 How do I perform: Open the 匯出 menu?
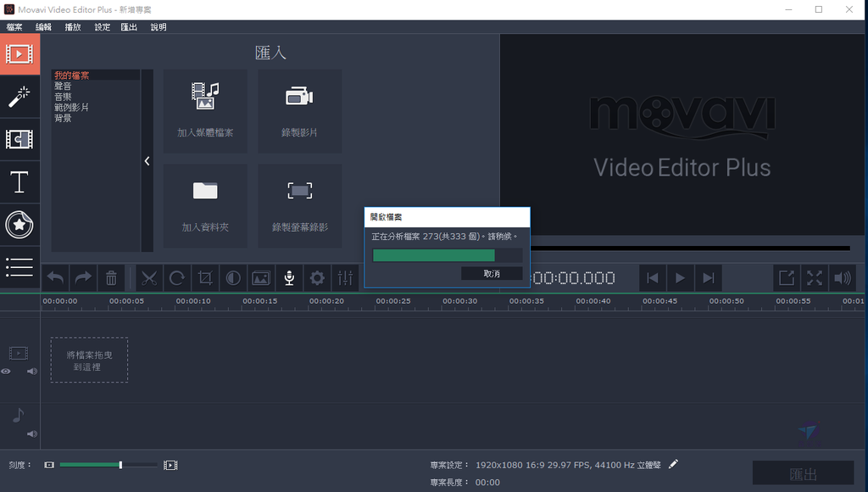click(x=129, y=27)
